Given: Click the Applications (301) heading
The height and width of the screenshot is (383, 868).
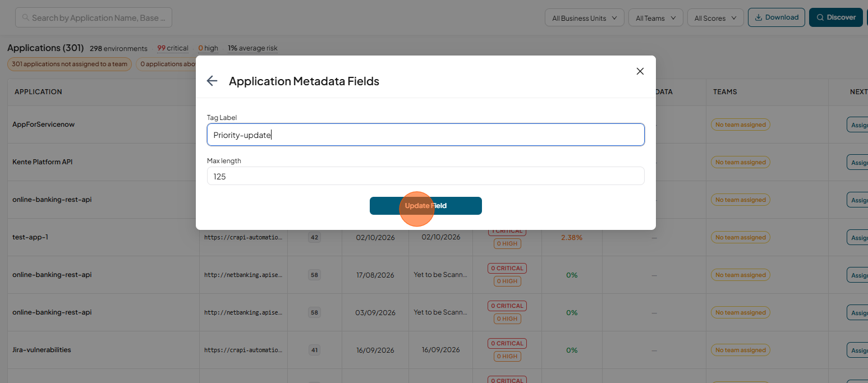Looking at the screenshot, I should click(x=45, y=48).
